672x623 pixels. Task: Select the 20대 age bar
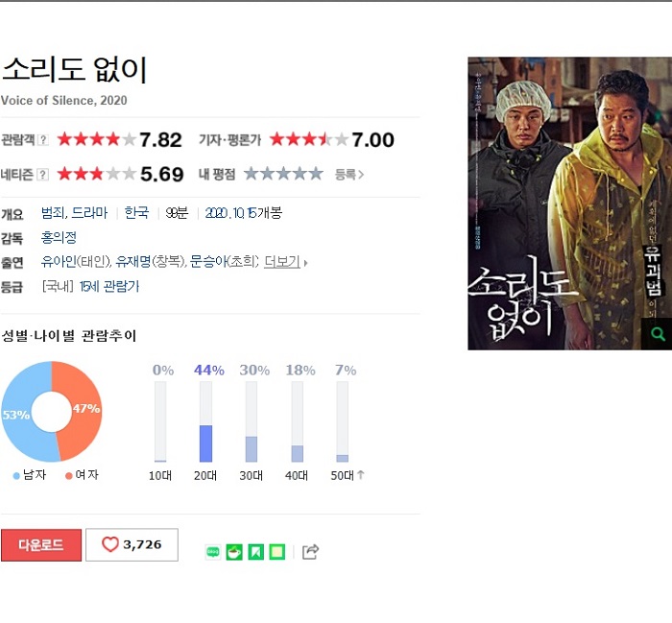[x=205, y=422]
